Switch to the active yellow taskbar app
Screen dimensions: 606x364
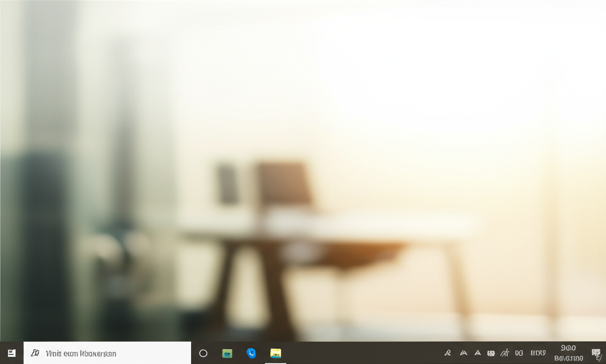click(x=276, y=353)
